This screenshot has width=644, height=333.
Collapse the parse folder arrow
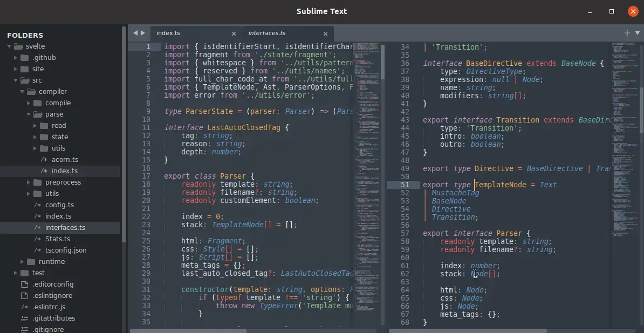tap(29, 114)
